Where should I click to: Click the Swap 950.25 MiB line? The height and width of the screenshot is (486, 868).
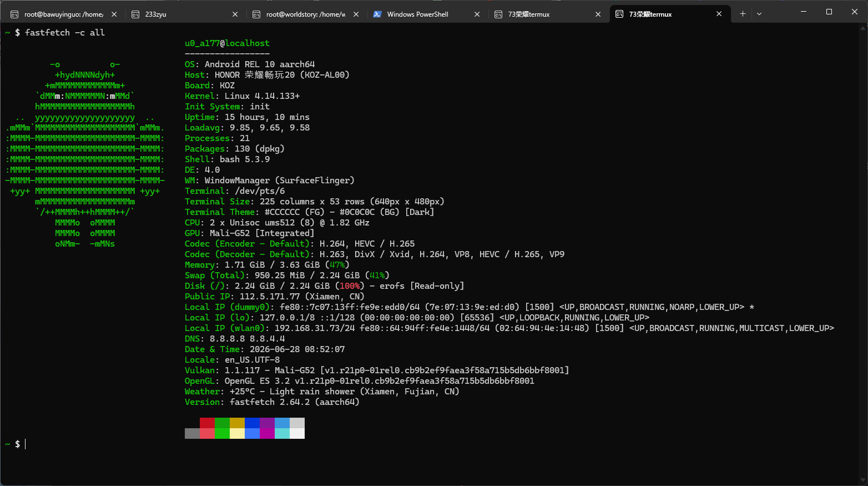(287, 275)
